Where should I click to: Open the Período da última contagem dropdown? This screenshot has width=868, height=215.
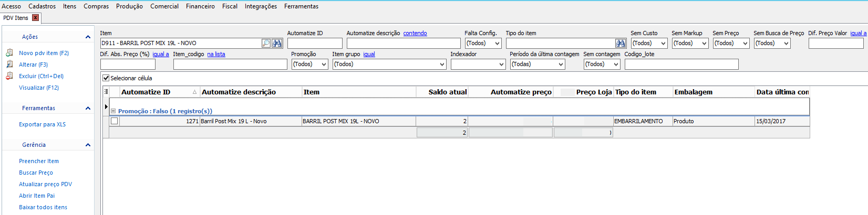(561, 64)
